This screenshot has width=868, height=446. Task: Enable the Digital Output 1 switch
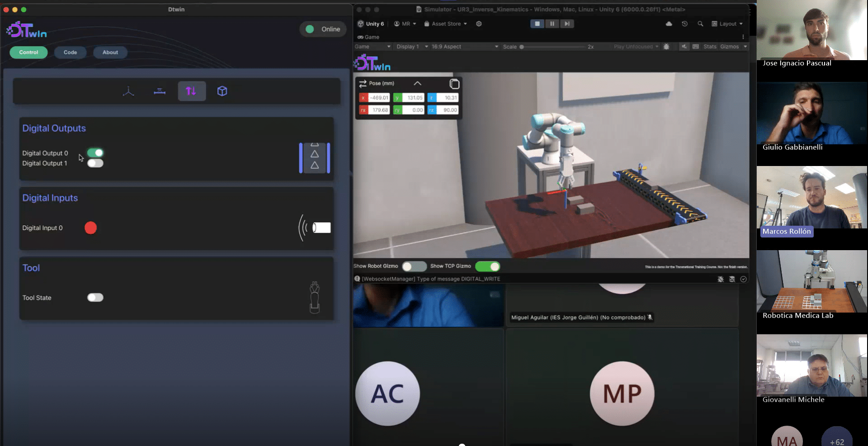click(95, 163)
